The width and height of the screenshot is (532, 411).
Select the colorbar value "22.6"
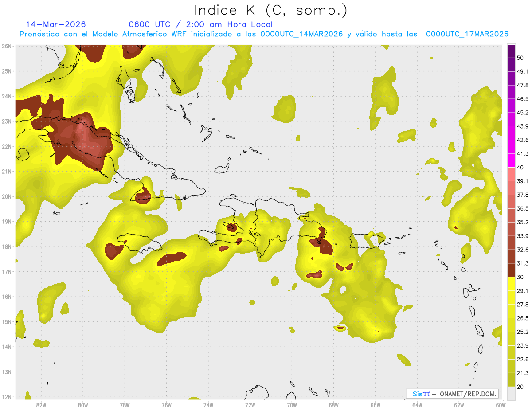pos(523,360)
